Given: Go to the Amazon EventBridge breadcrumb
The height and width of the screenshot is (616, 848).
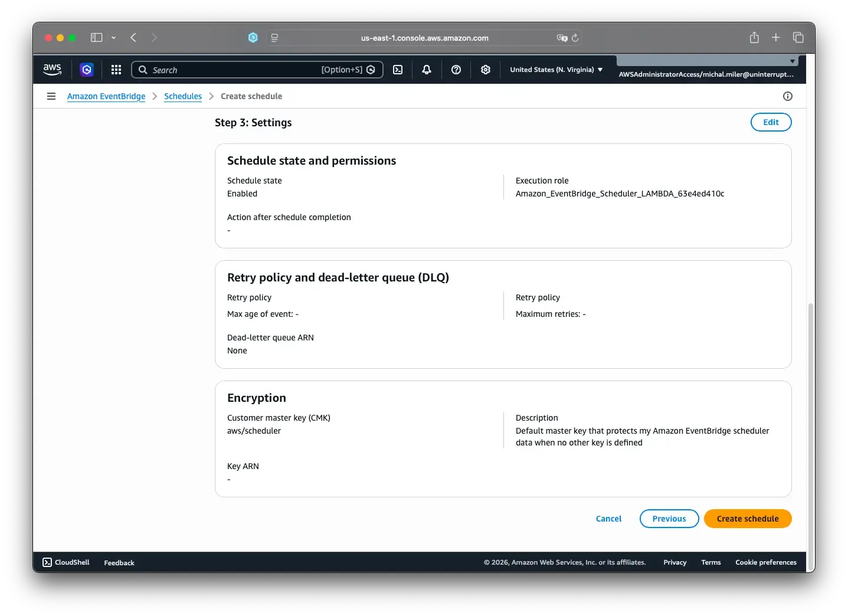Looking at the screenshot, I should 106,96.
